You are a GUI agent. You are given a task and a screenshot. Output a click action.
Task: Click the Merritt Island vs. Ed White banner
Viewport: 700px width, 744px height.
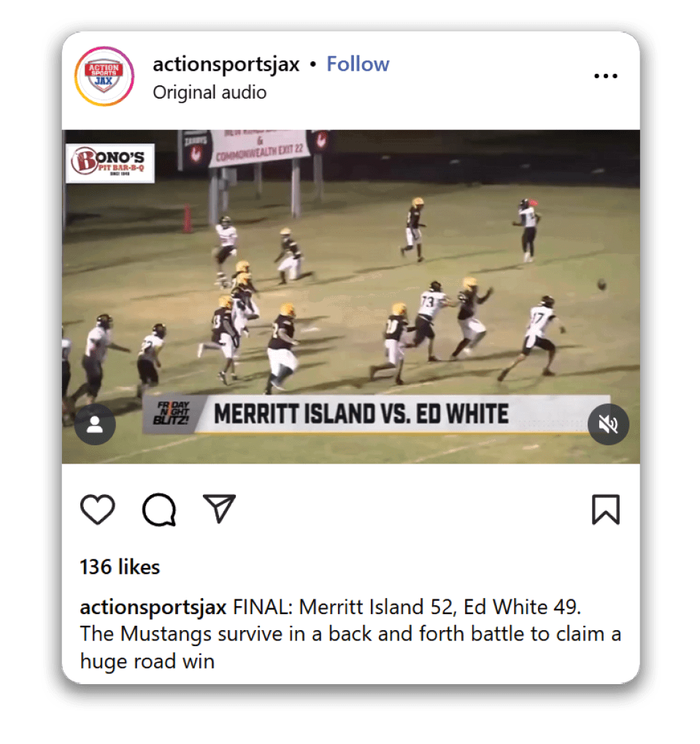click(x=361, y=414)
